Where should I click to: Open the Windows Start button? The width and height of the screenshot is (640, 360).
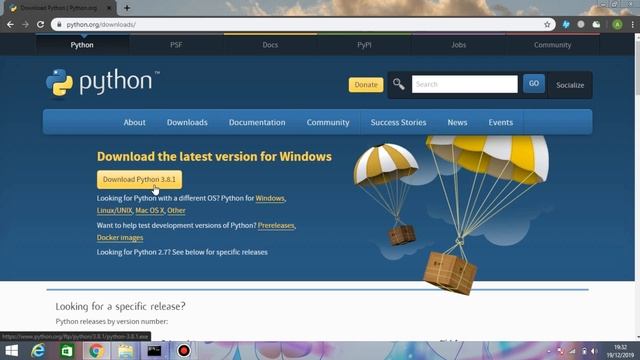tap(11, 351)
